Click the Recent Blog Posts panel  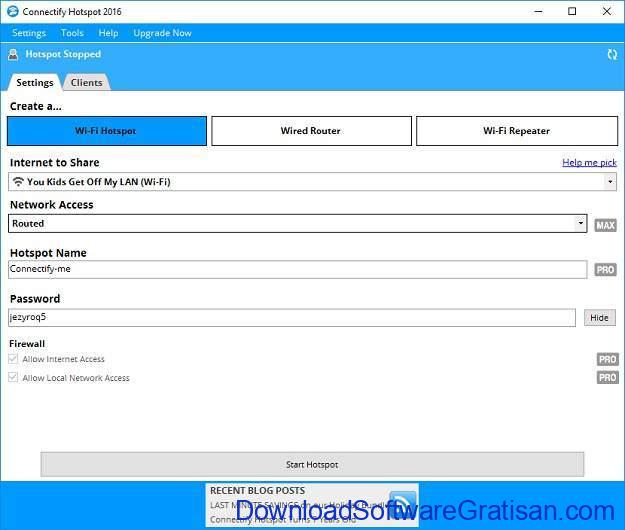312,505
